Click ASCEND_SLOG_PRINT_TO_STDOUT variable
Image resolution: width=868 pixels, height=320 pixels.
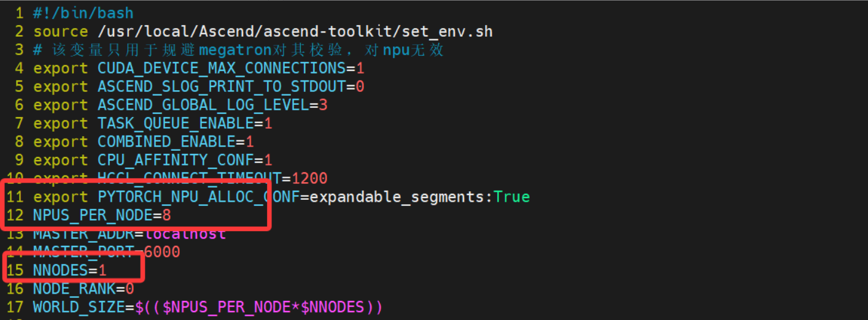[x=222, y=86]
